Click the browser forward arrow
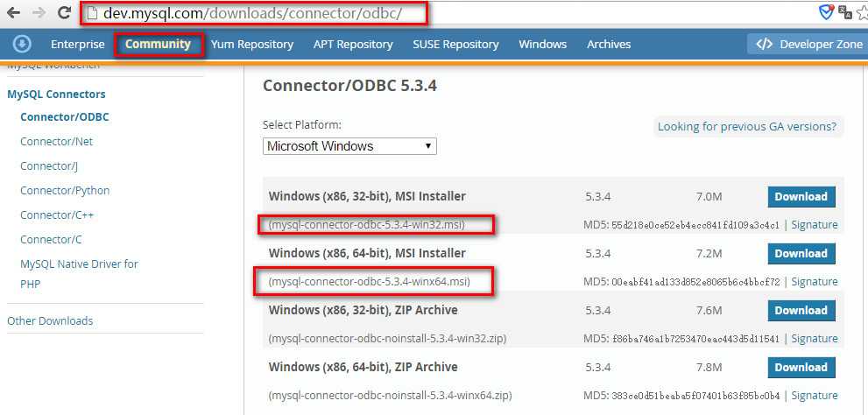The width and height of the screenshot is (868, 415). (x=39, y=13)
